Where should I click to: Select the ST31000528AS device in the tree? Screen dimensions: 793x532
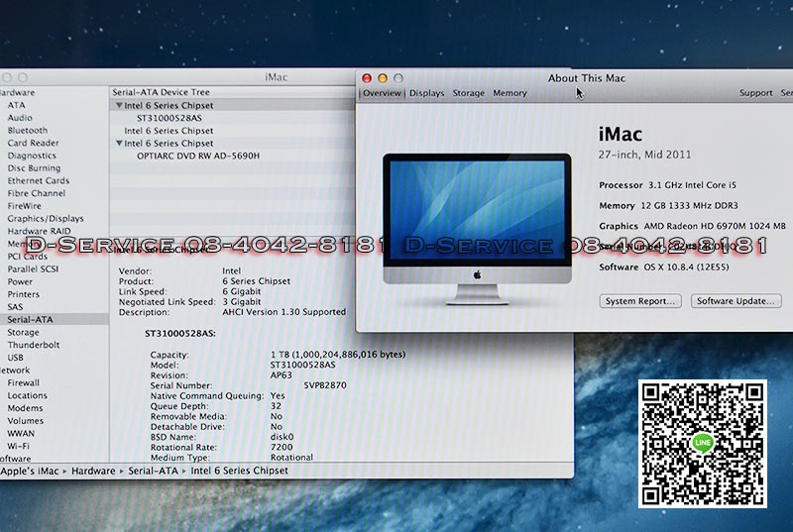169,118
